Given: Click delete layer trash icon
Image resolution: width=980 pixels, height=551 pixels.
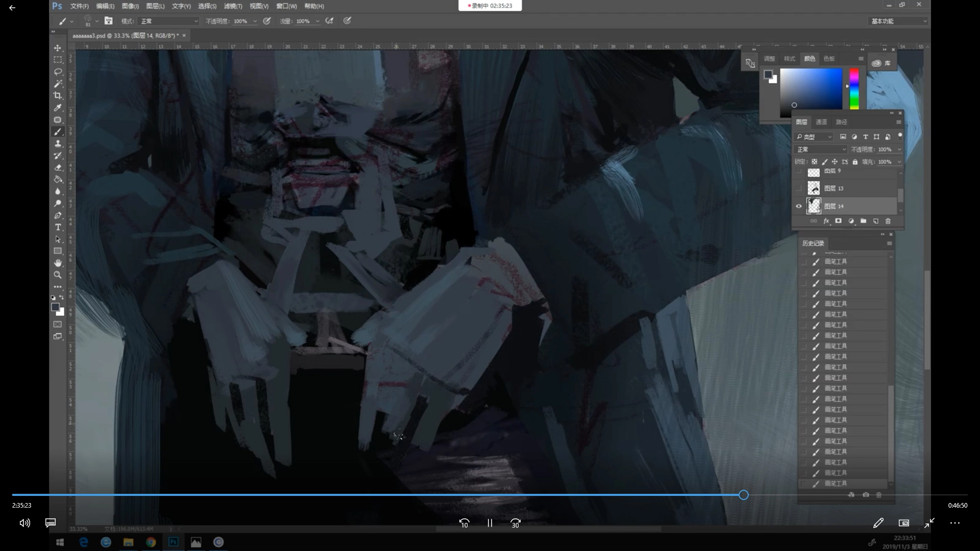Looking at the screenshot, I should (888, 221).
